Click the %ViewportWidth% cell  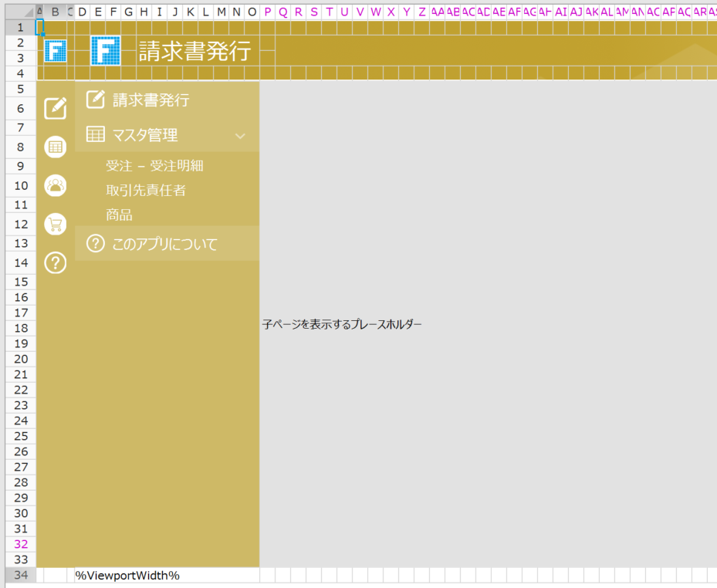coord(127,576)
